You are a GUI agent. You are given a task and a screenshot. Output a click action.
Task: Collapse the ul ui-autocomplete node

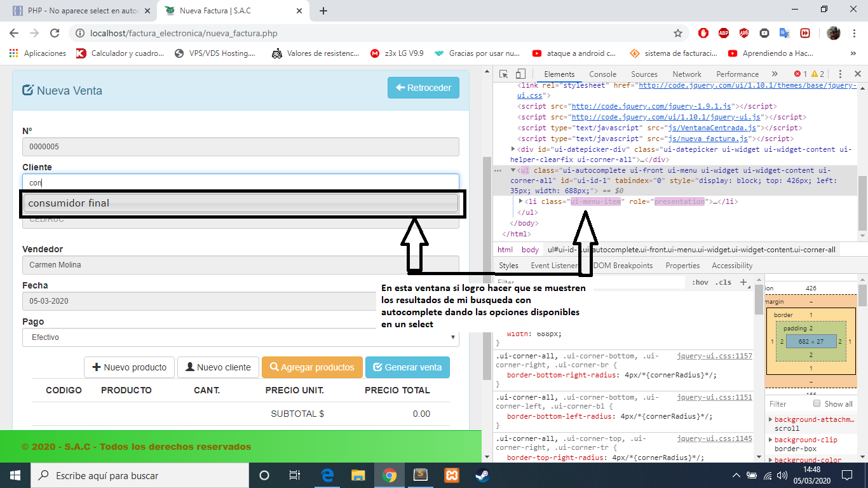tap(513, 170)
